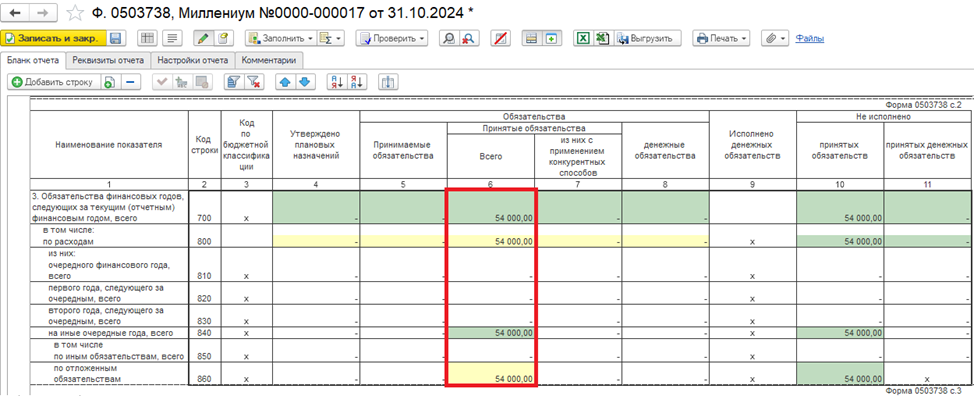Select row 800 yellow cell in column 6
This screenshot has width=974, height=396.
click(x=491, y=241)
